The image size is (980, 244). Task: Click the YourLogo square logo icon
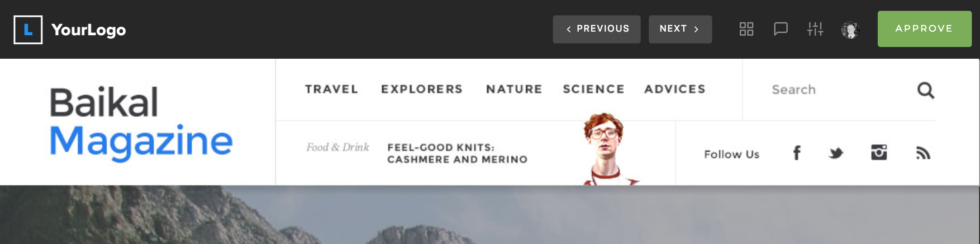point(28,30)
